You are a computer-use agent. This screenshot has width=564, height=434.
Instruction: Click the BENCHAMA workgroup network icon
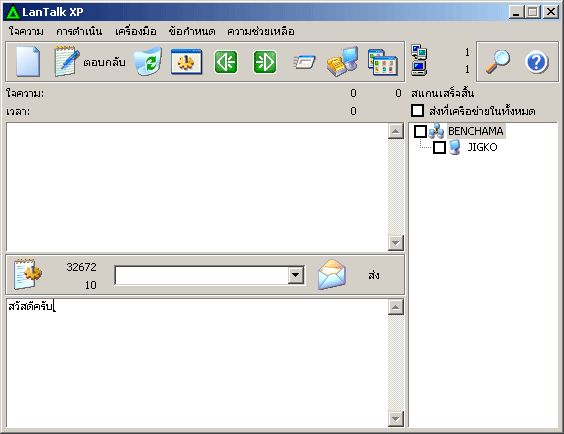pos(436,131)
